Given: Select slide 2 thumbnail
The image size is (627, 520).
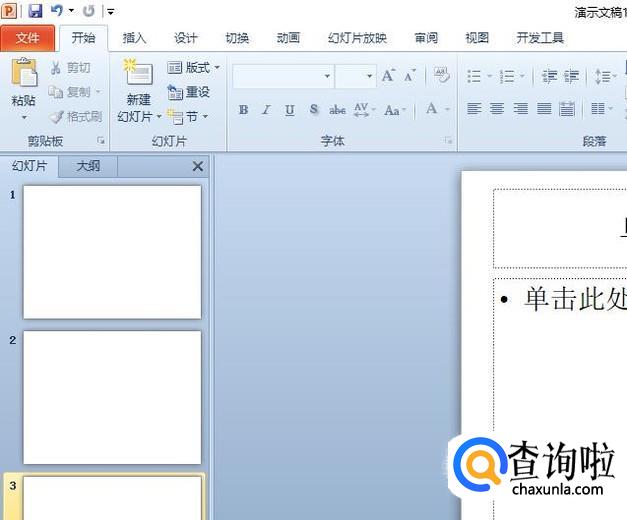Looking at the screenshot, I should 112,397.
